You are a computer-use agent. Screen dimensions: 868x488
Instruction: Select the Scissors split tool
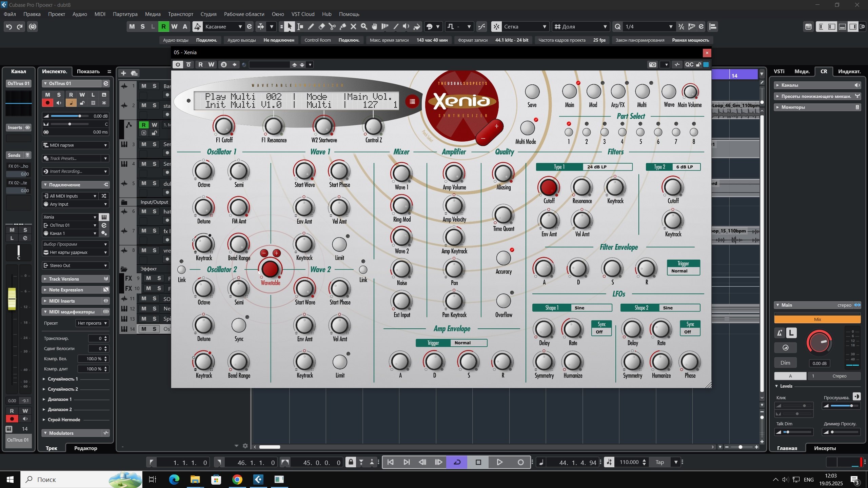coord(332,26)
